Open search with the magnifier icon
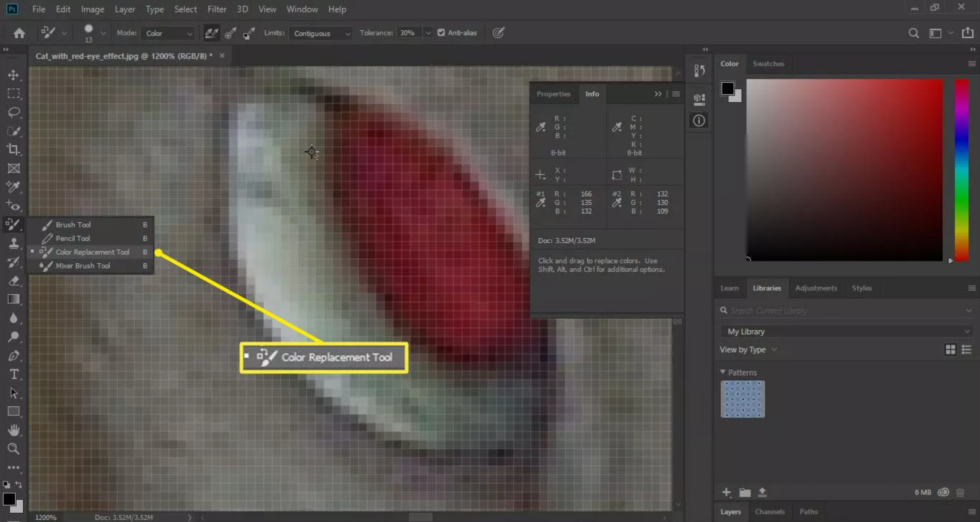This screenshot has height=522, width=980. [x=913, y=33]
